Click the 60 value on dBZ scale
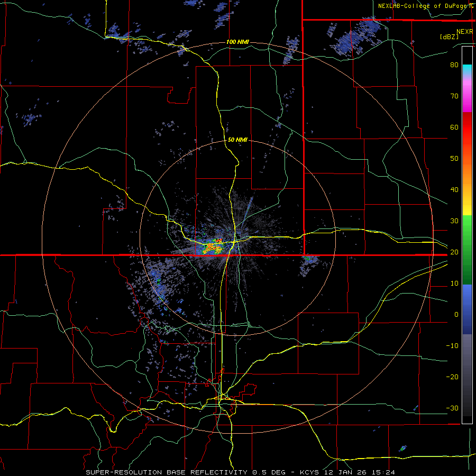This screenshot has height=476, width=476. pyautogui.click(x=454, y=127)
